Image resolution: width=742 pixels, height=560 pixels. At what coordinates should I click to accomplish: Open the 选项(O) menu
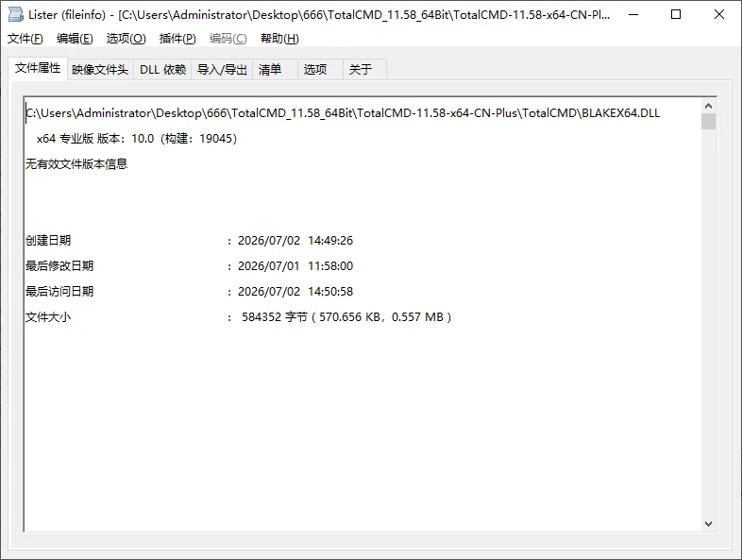coord(126,39)
